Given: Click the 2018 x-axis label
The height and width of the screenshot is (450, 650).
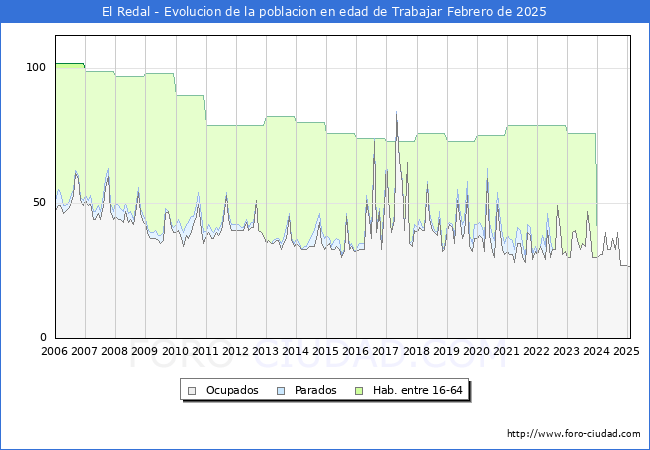Looking at the screenshot, I should click(x=416, y=351).
